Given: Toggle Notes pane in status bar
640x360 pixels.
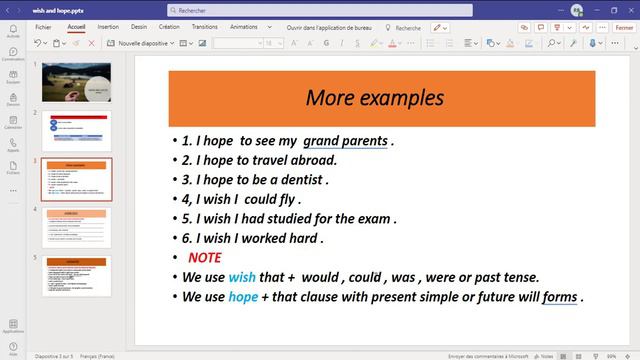Looking at the screenshot, I should point(544,356).
